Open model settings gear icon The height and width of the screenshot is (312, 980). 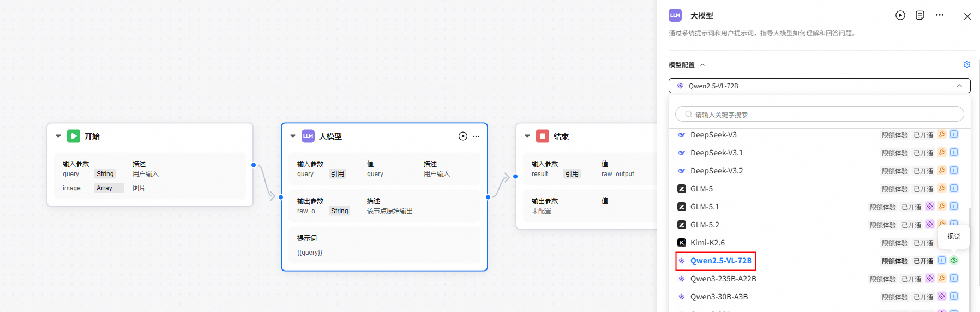click(967, 64)
